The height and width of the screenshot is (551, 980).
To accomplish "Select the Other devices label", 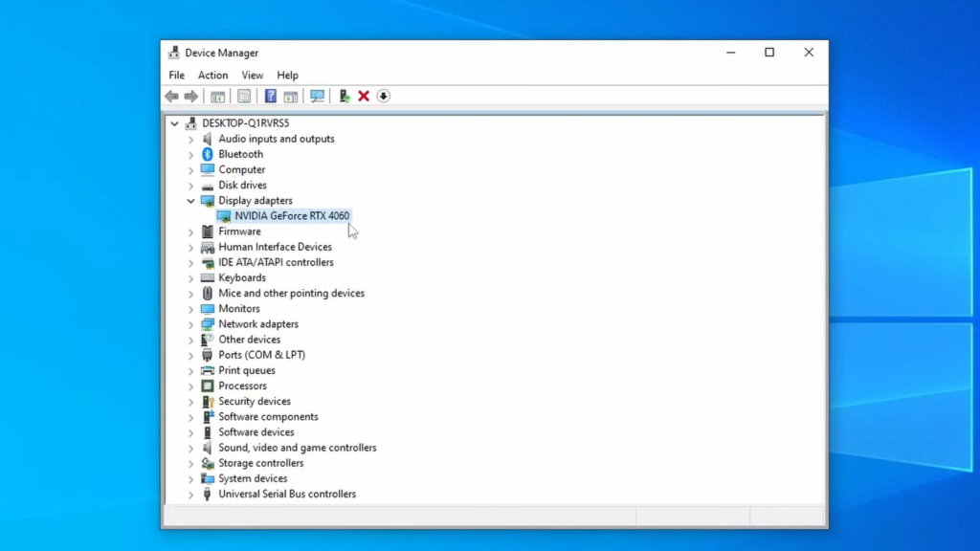I will click(x=250, y=340).
